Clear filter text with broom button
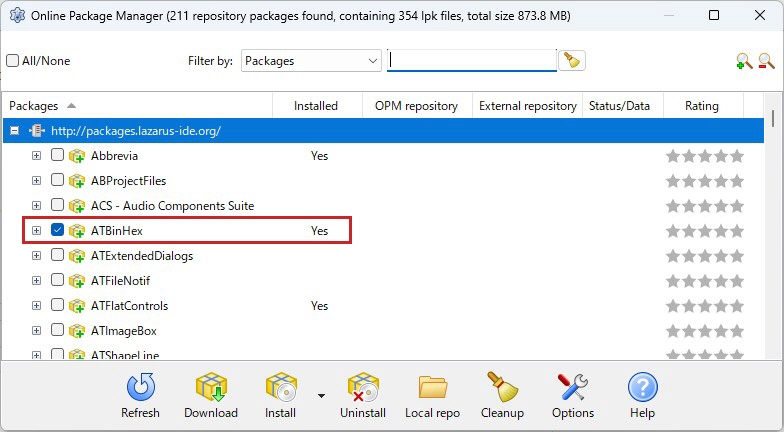This screenshot has height=432, width=784. pos(572,60)
